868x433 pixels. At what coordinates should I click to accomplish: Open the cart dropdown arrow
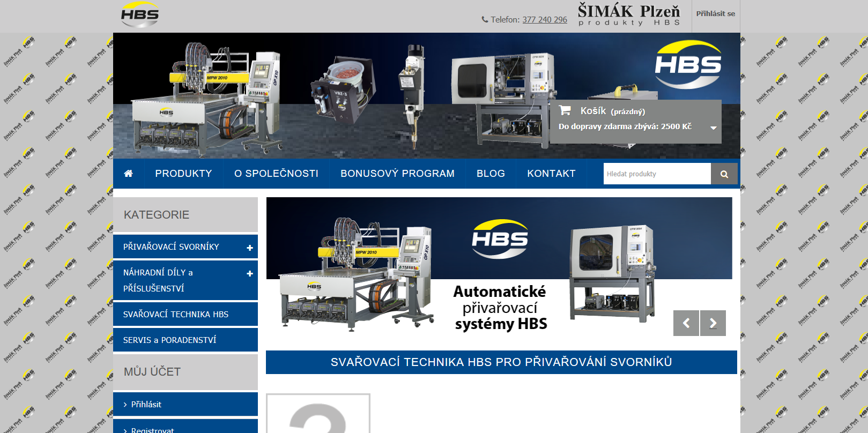pyautogui.click(x=714, y=128)
